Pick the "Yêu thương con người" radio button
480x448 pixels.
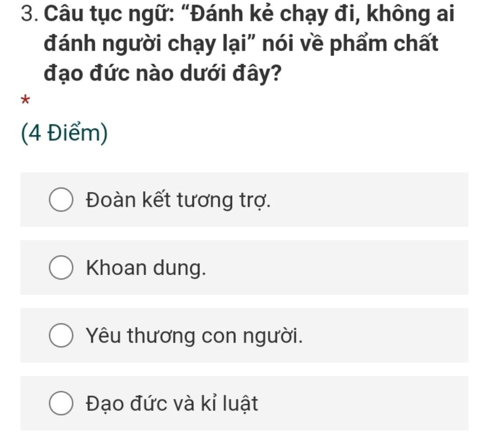61,336
